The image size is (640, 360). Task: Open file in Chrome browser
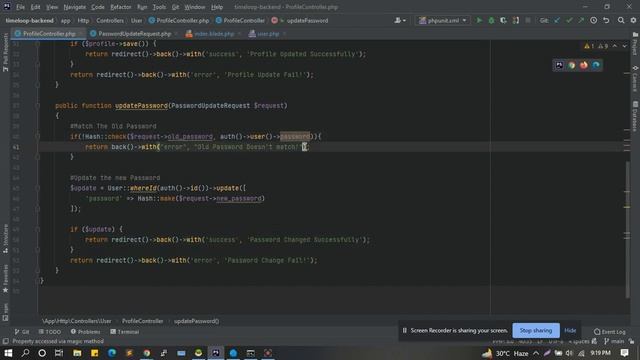pos(571,65)
